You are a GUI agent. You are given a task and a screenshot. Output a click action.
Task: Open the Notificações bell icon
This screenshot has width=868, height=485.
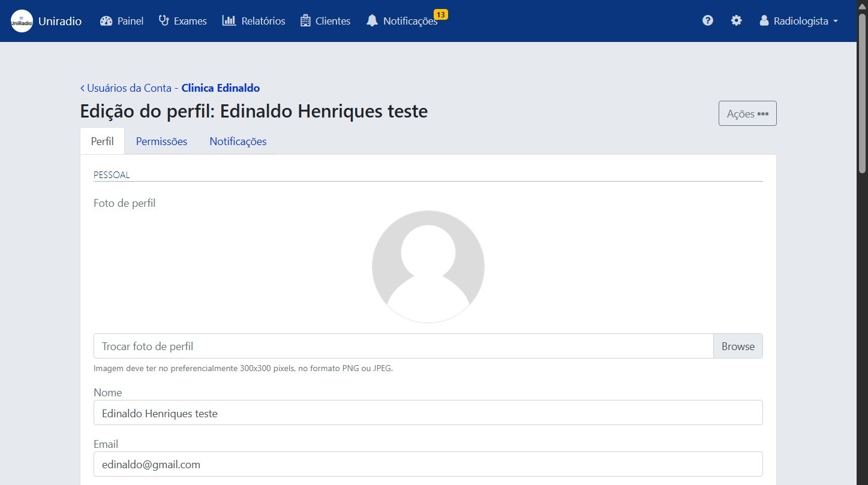(372, 21)
